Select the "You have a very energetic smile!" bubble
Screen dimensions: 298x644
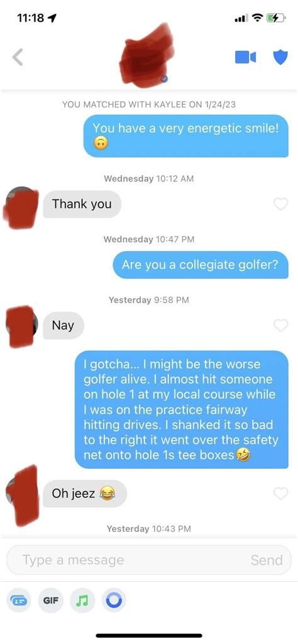click(x=186, y=136)
